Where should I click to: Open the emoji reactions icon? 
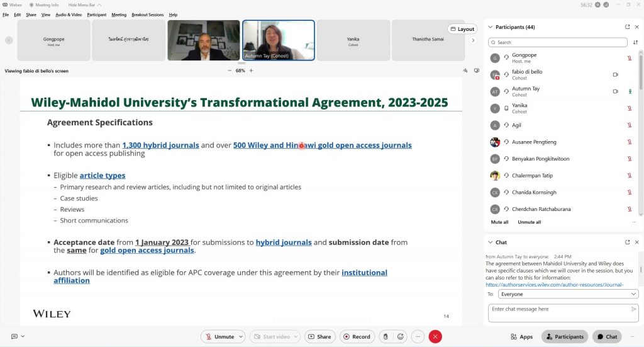click(401, 337)
